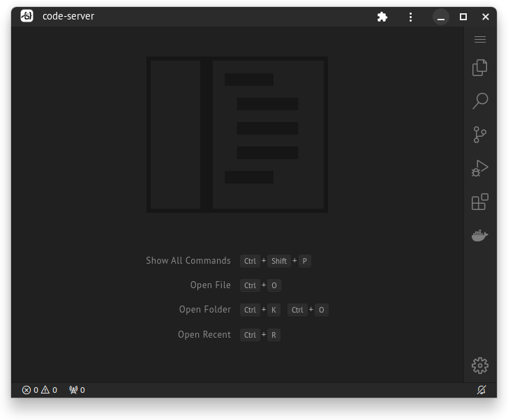The width and height of the screenshot is (508, 420).
Task: Open the Docker whale view
Action: click(x=480, y=235)
